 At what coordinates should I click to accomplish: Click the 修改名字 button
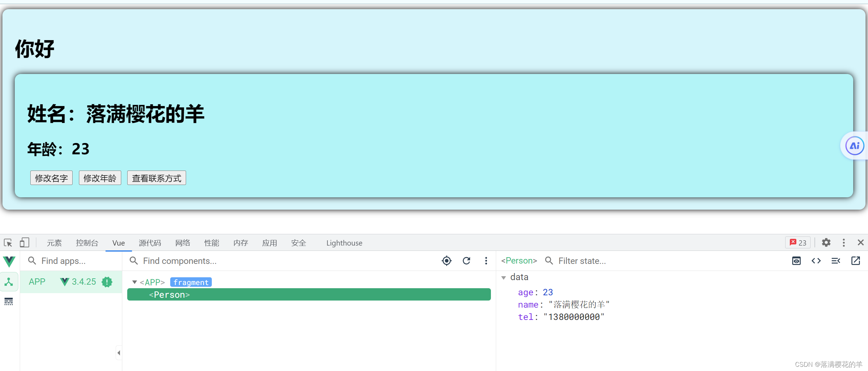point(51,178)
